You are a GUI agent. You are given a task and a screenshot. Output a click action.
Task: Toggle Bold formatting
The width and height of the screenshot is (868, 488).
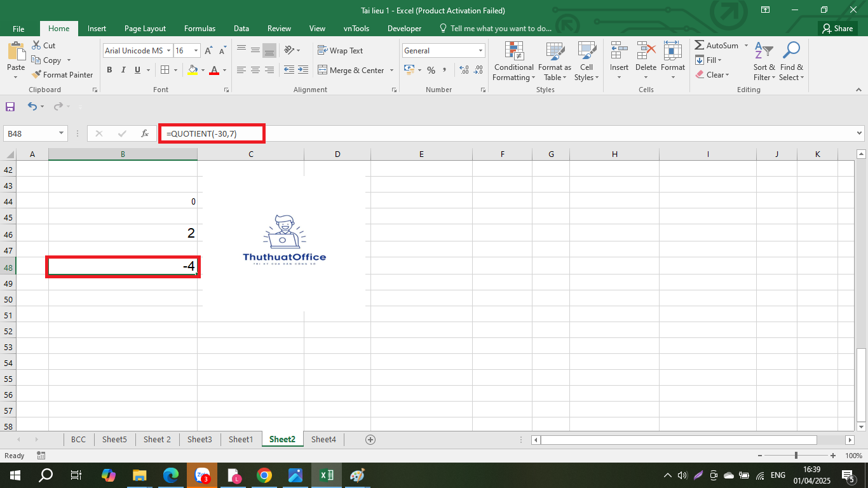[109, 70]
